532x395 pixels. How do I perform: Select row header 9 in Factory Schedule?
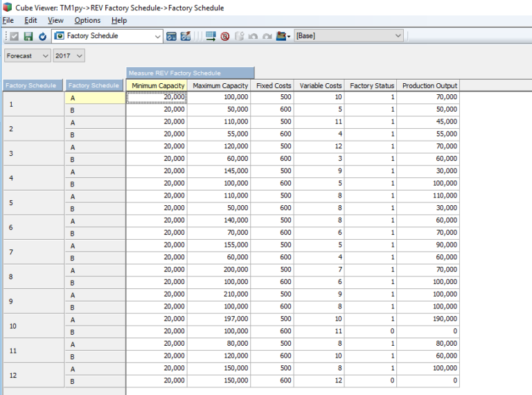click(x=33, y=301)
